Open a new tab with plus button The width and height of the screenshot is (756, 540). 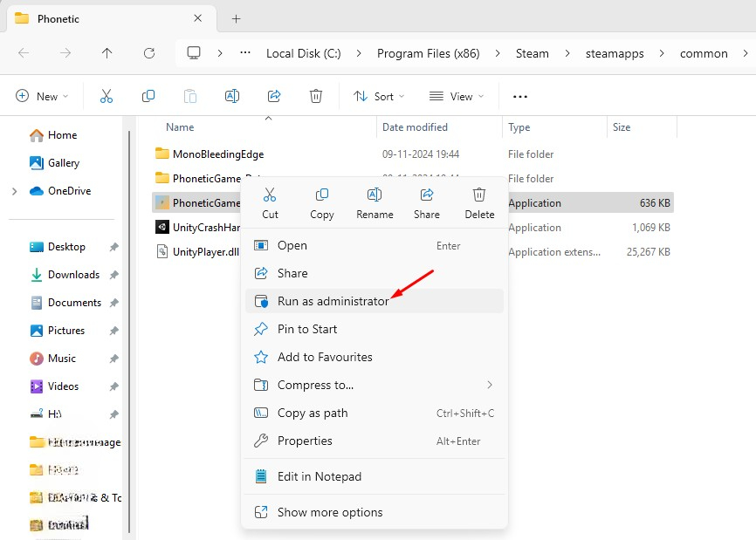click(x=236, y=19)
